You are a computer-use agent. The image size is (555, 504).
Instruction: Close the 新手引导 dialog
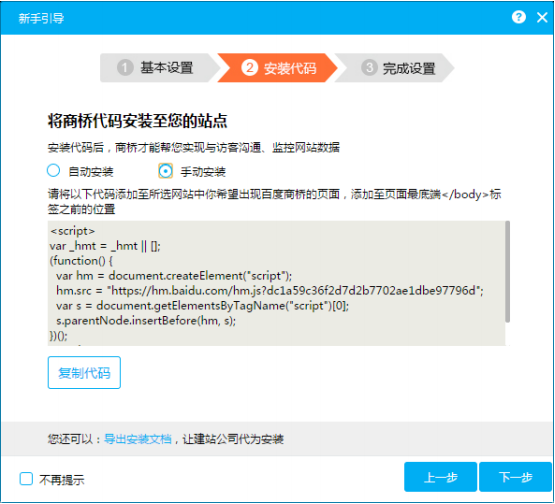(x=542, y=17)
